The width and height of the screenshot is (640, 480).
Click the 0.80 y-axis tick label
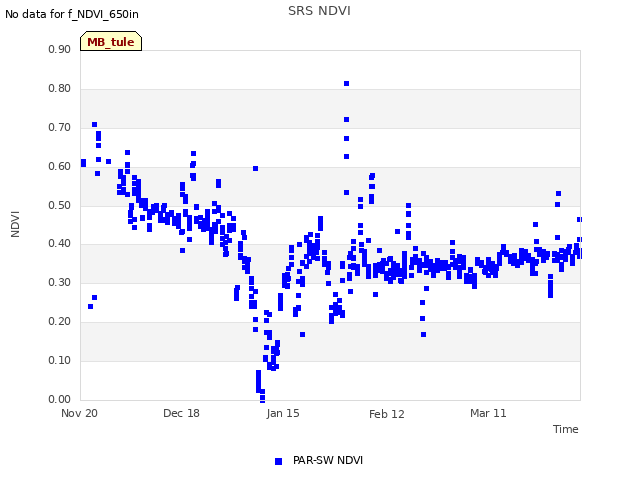click(59, 89)
